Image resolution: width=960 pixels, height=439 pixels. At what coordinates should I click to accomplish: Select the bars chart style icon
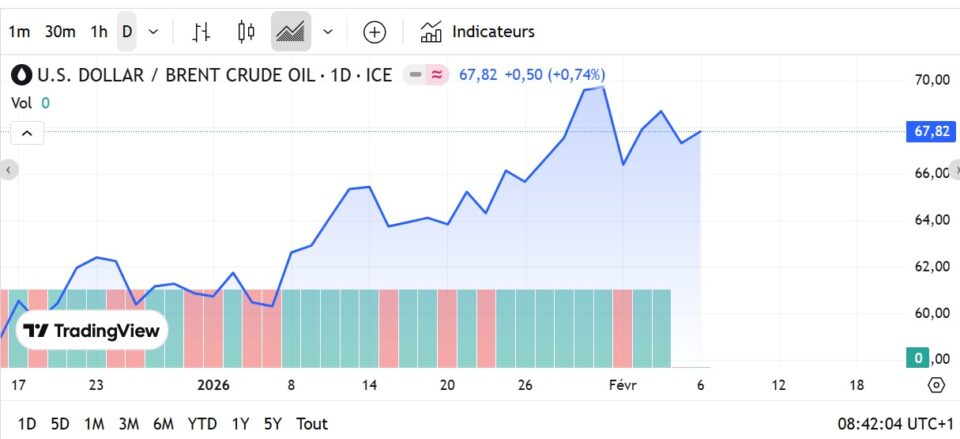pyautogui.click(x=201, y=32)
